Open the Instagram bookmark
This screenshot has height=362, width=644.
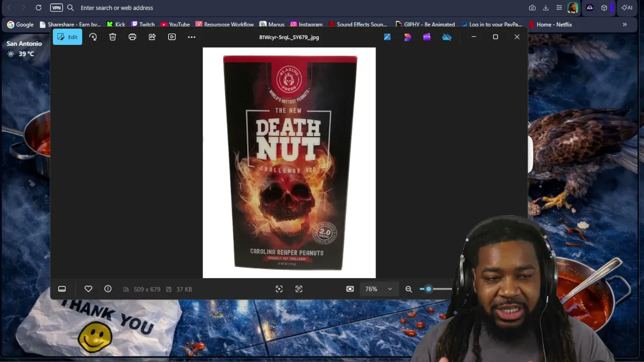306,24
